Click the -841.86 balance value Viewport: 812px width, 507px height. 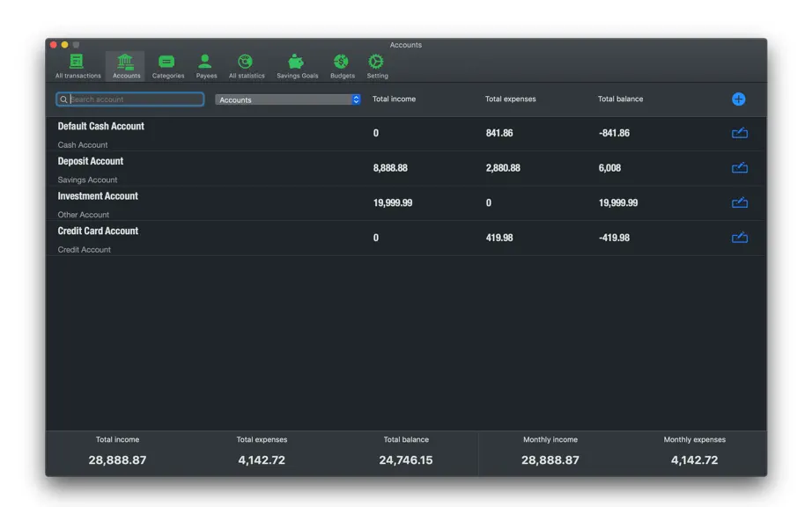coord(614,133)
